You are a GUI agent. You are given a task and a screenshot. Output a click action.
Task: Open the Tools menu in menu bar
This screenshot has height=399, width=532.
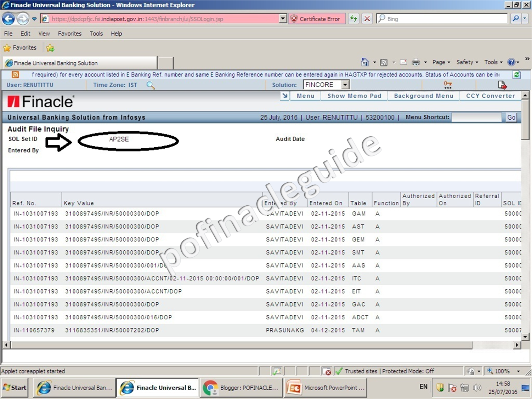click(x=96, y=33)
